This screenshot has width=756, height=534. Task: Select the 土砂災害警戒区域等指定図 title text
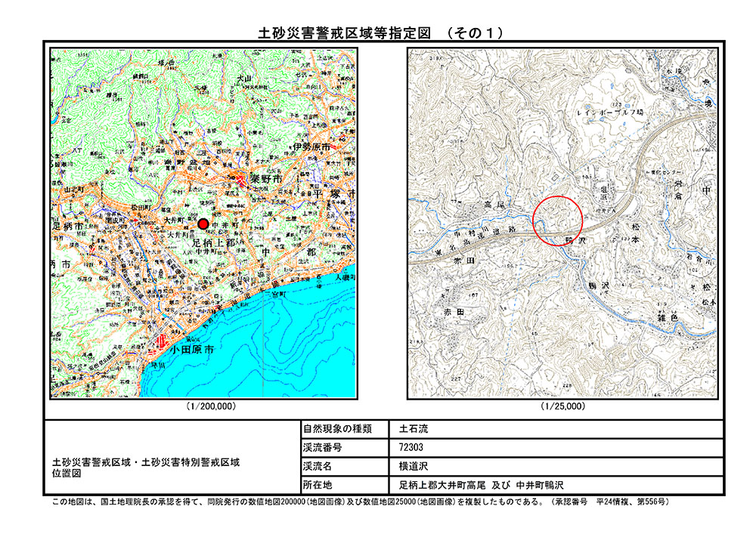click(x=345, y=32)
